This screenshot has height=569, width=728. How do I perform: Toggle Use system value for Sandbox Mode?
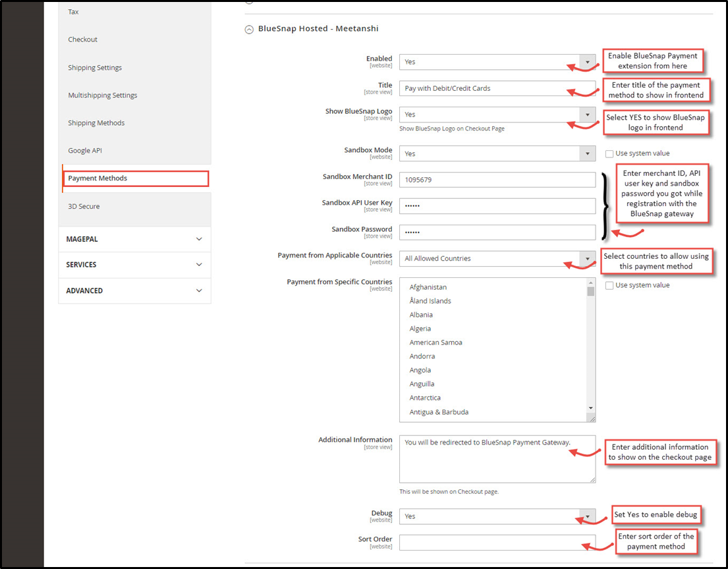[609, 153]
